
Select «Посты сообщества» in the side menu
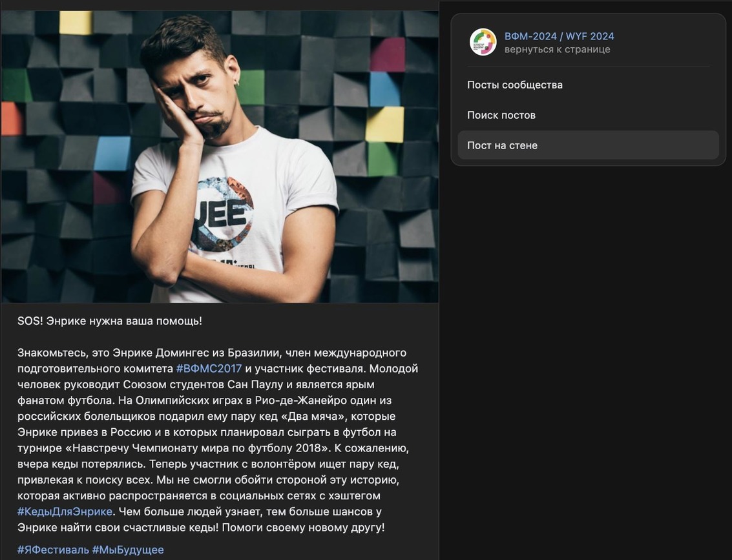point(514,85)
